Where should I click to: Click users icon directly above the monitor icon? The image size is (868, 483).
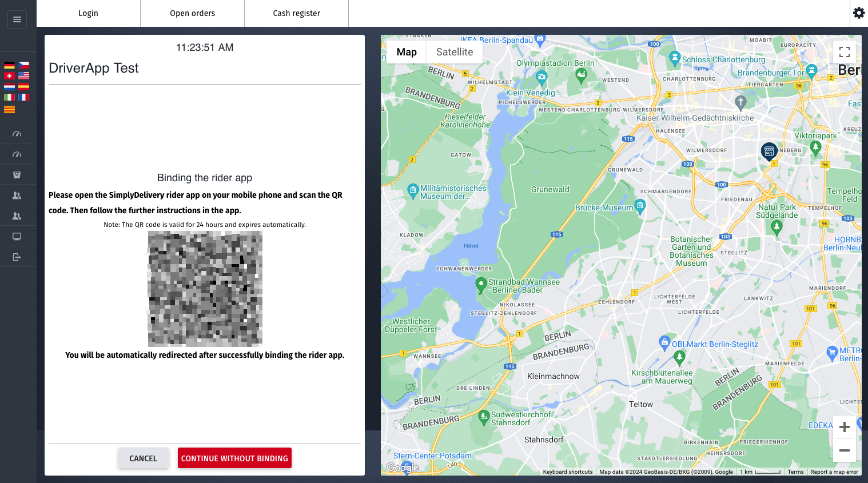pyautogui.click(x=17, y=216)
